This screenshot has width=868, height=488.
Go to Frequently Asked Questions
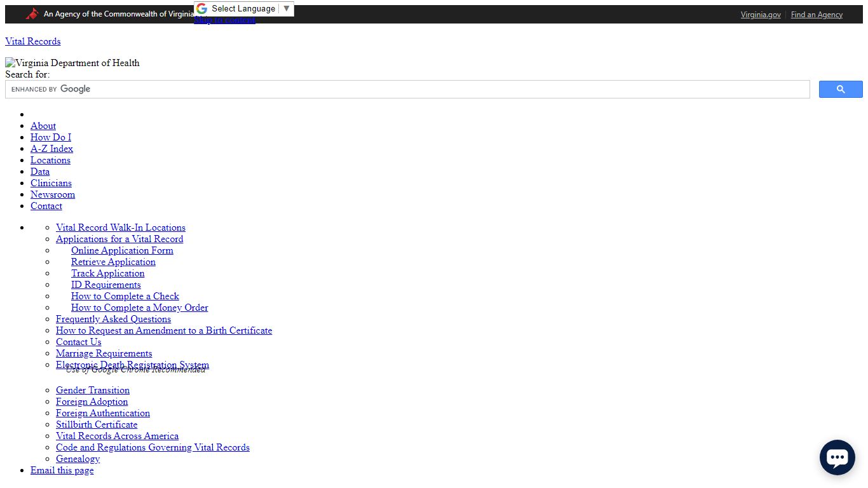(113, 319)
